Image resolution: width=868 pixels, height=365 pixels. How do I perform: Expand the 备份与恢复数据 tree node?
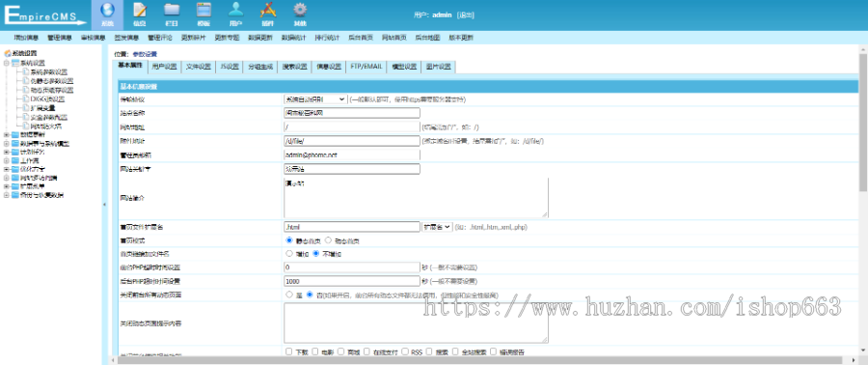click(x=7, y=195)
